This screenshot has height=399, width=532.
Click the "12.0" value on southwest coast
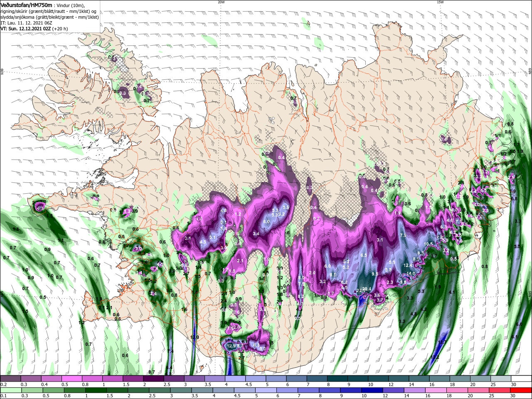[x=195, y=337]
